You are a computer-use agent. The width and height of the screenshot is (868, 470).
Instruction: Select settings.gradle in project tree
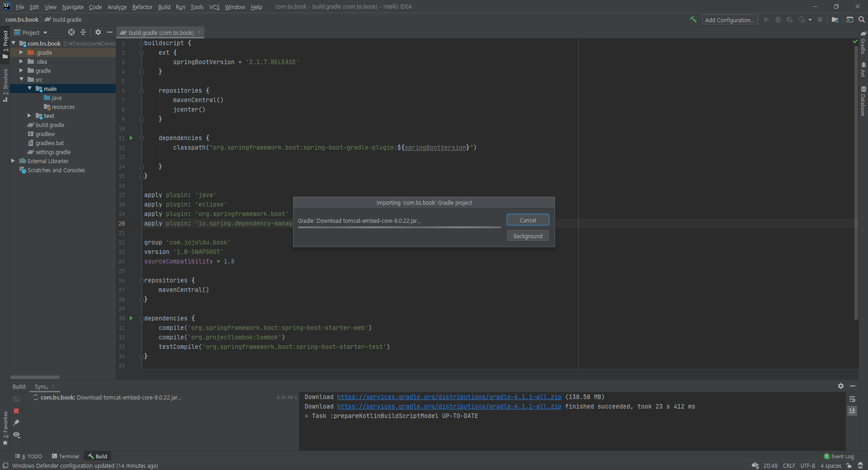tap(53, 152)
